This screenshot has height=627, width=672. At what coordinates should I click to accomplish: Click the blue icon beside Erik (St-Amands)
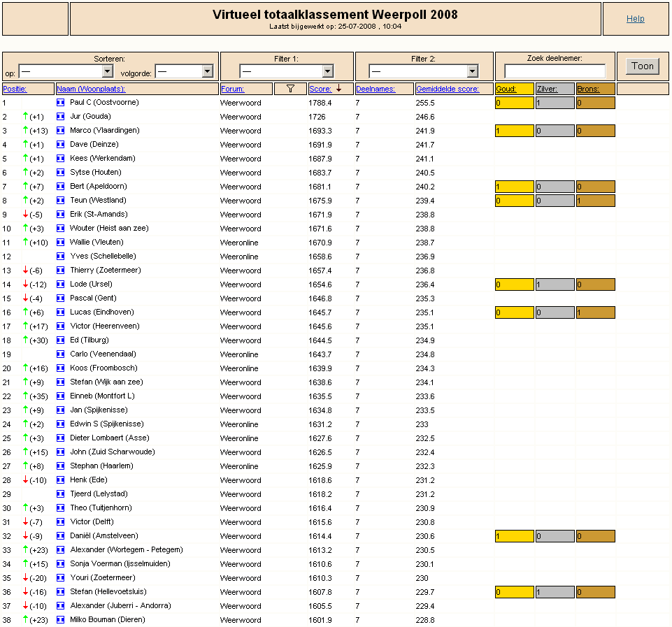coord(60,214)
